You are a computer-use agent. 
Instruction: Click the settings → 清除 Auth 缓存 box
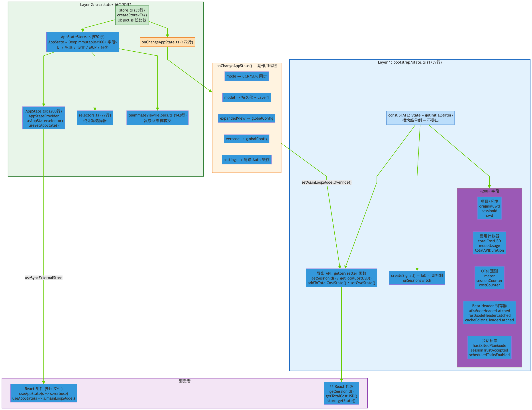[247, 160]
